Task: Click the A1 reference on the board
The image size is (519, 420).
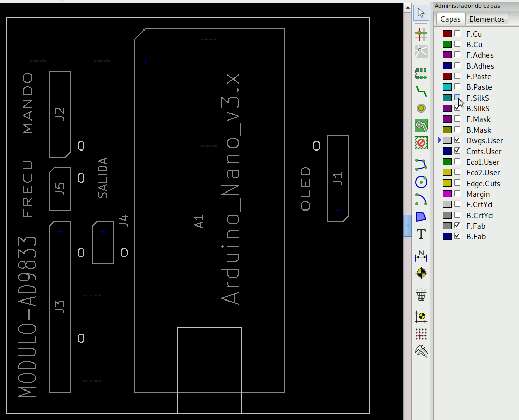Action: click(198, 221)
